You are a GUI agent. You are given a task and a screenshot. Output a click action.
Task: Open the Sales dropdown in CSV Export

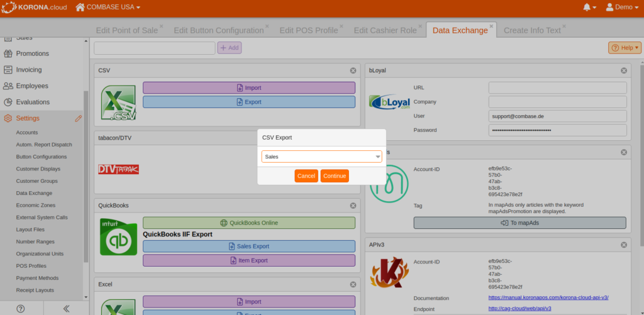321,157
